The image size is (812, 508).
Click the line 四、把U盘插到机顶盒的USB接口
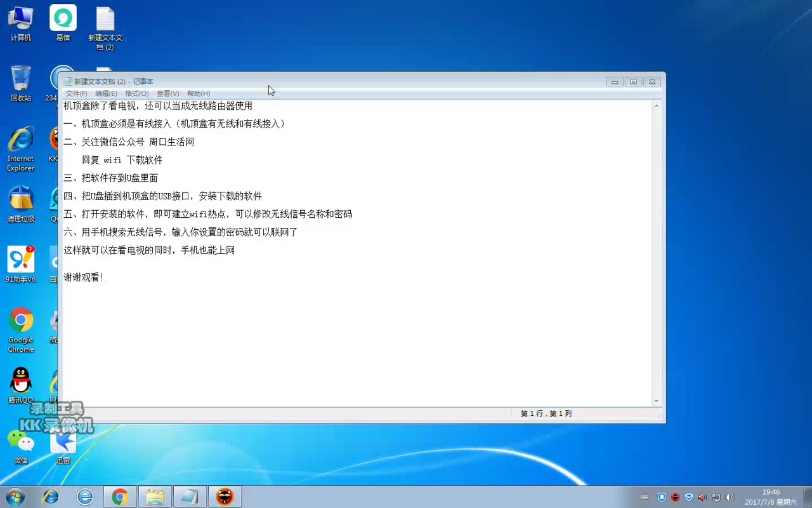click(162, 196)
